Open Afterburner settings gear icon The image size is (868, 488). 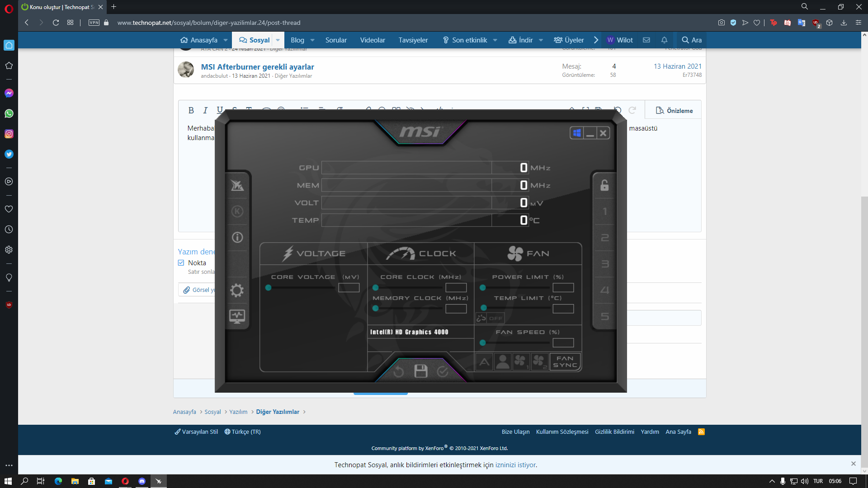point(237,290)
